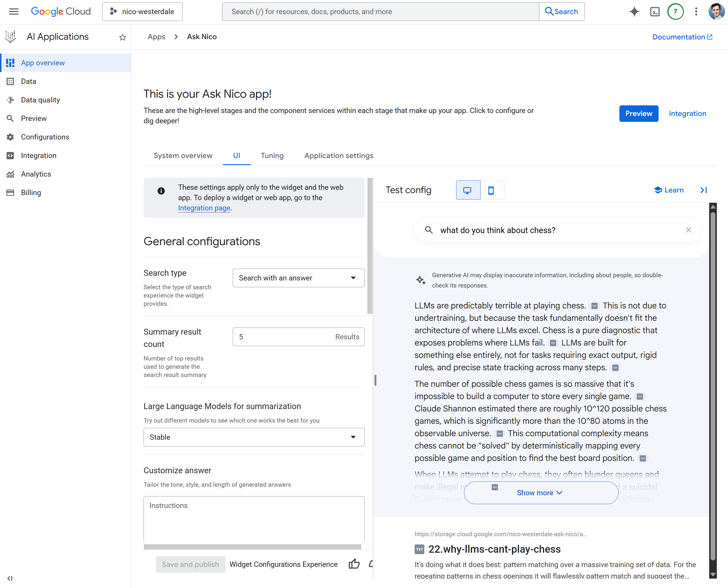Select Analytics in the sidebar
Image resolution: width=728 pixels, height=588 pixels.
pos(36,174)
